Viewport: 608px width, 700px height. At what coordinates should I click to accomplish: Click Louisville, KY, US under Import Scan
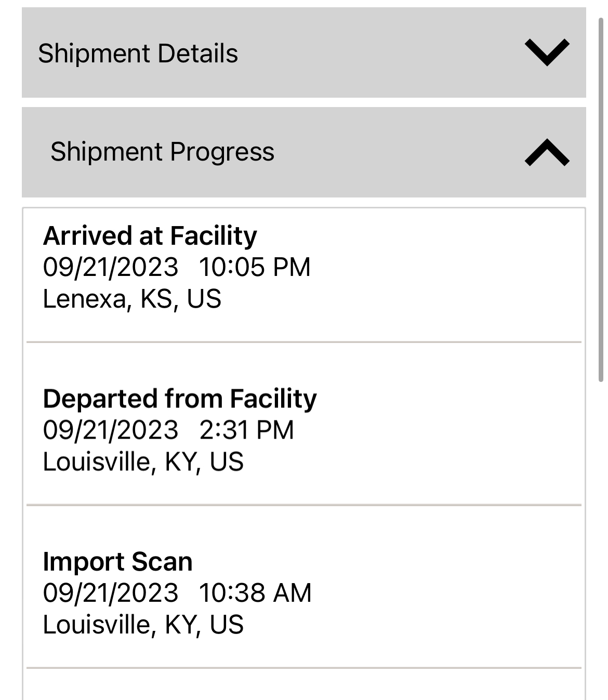coord(143,625)
